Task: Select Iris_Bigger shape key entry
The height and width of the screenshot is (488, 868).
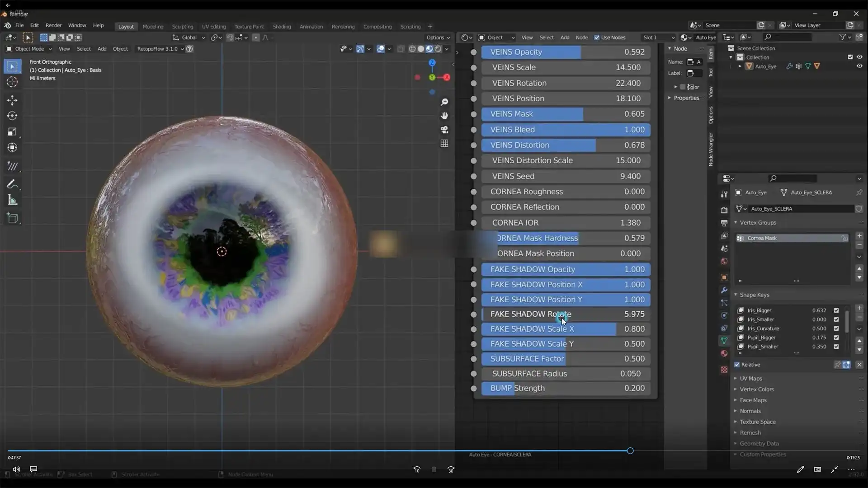Action: click(759, 310)
